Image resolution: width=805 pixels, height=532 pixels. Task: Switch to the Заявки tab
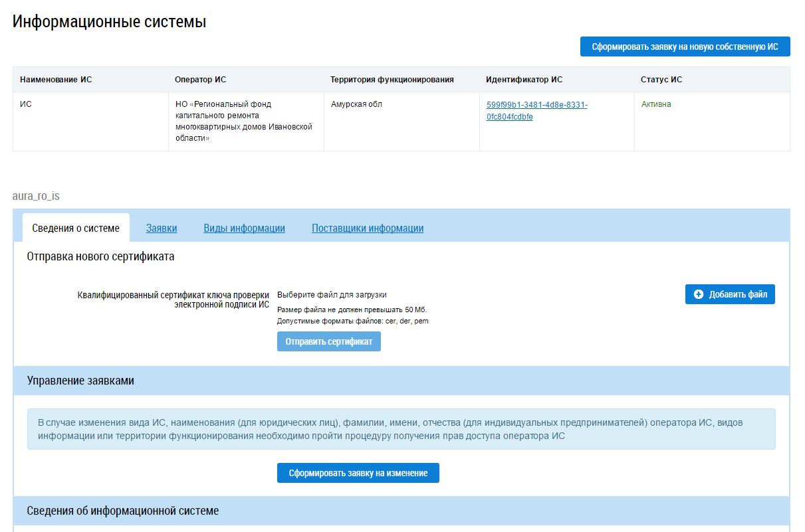pos(162,228)
